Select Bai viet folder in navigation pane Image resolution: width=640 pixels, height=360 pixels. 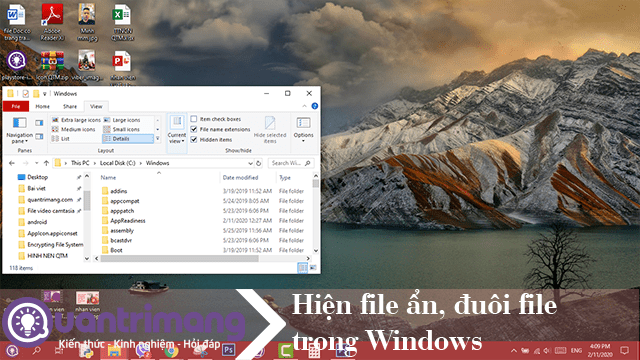pyautogui.click(x=36, y=188)
